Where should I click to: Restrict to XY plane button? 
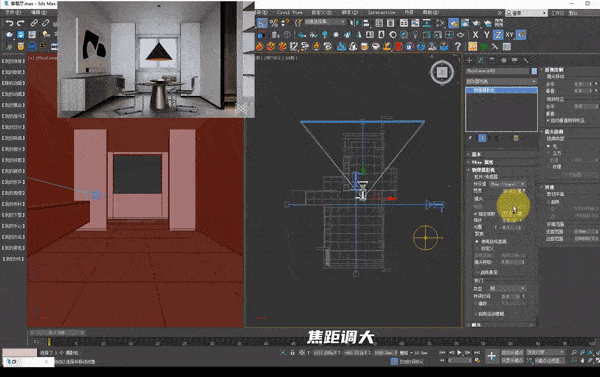tap(509, 35)
